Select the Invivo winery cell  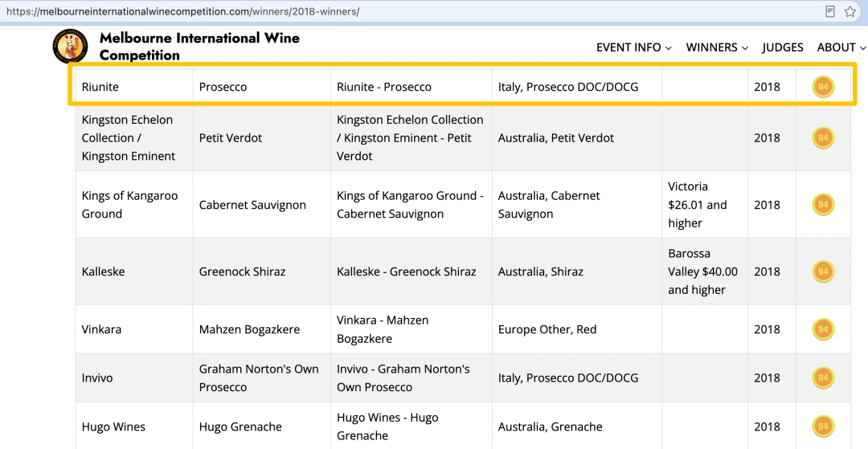(x=134, y=378)
